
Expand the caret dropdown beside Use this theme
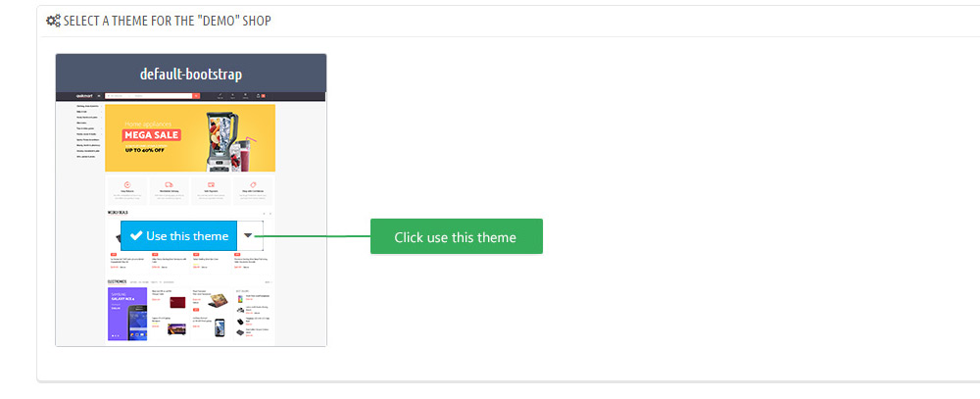[249, 235]
